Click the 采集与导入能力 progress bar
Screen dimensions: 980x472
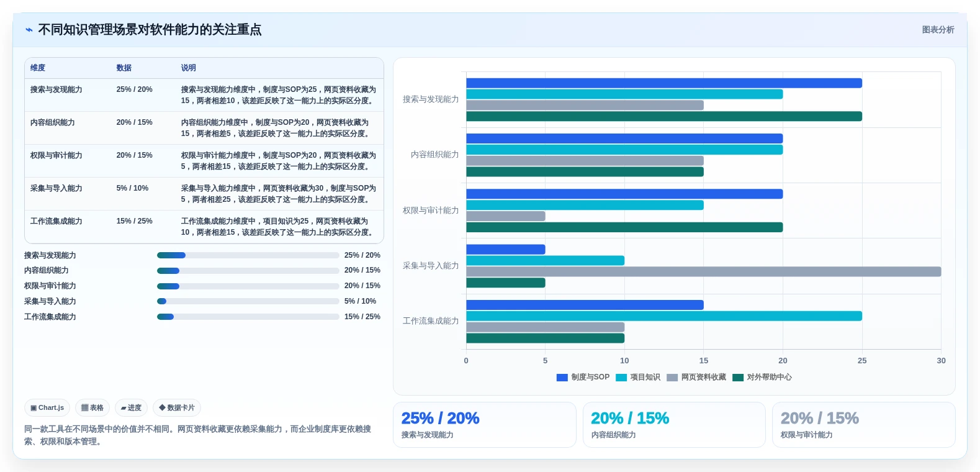[248, 301]
